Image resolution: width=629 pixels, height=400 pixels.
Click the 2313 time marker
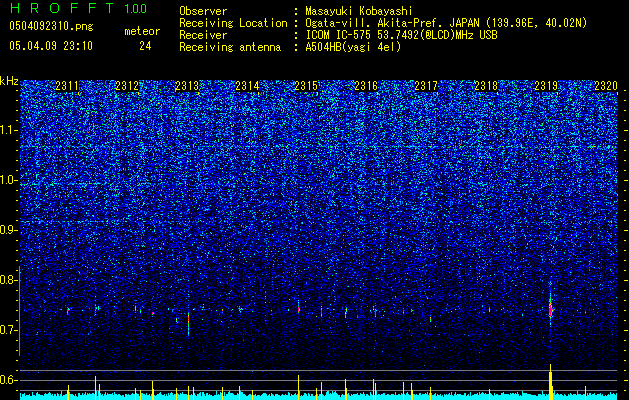click(x=187, y=86)
